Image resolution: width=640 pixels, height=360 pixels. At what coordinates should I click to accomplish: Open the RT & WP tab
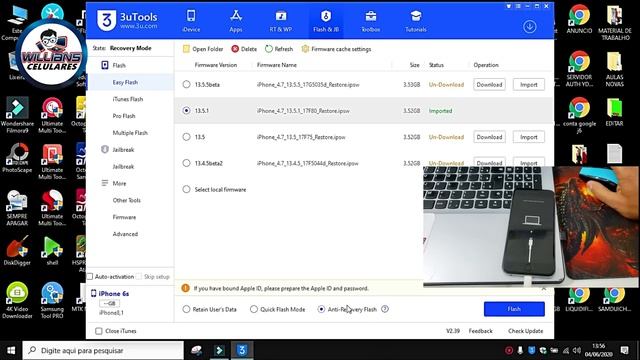tap(281, 21)
